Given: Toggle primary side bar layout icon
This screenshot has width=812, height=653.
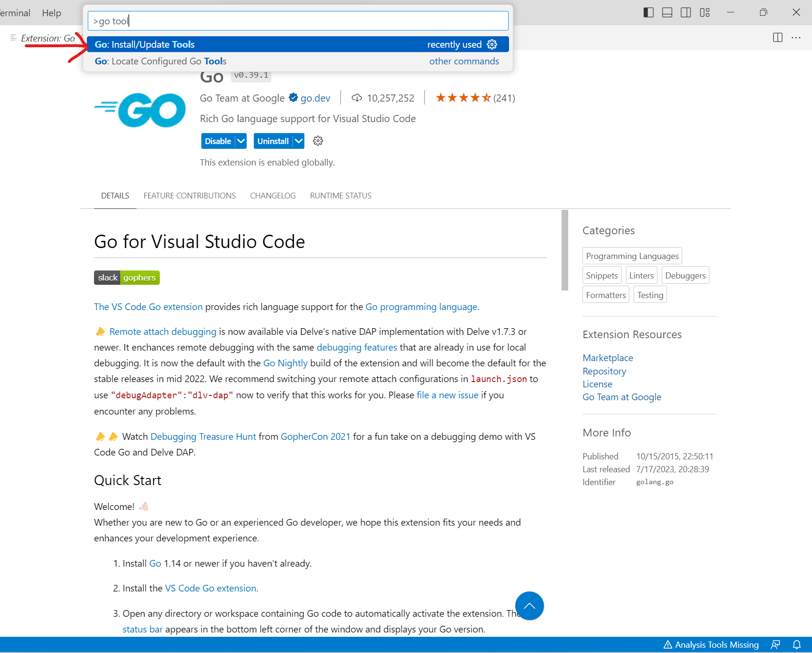Looking at the screenshot, I should click(648, 12).
